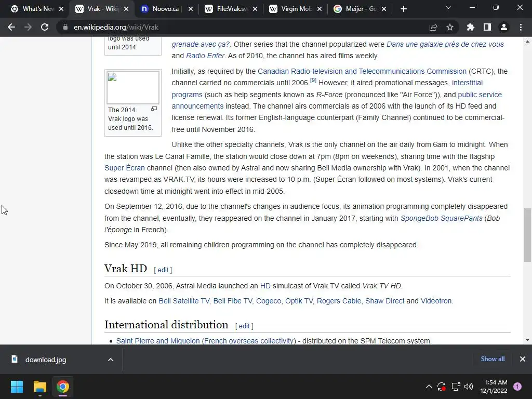
Task: Edit the International distribution section
Action: [x=244, y=326]
